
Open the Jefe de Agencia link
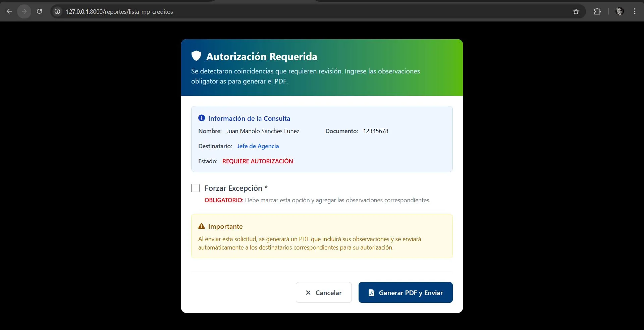(257, 146)
